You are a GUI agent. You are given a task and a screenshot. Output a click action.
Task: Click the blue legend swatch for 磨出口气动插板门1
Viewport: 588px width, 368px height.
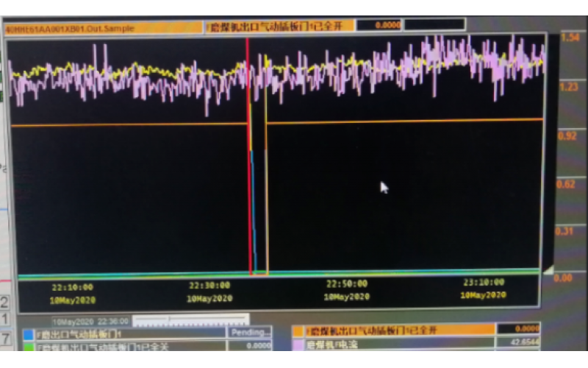click(28, 333)
